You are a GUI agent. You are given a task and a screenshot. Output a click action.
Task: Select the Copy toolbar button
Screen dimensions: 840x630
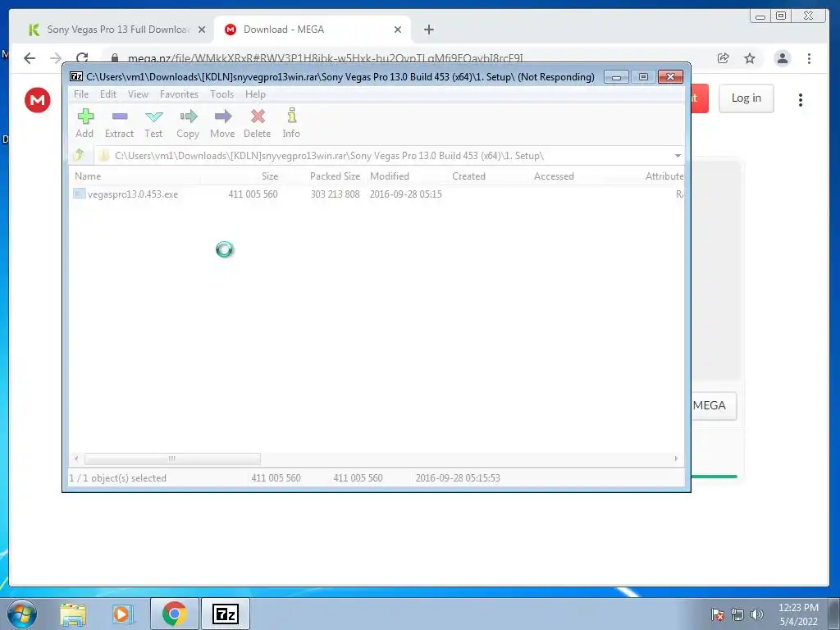click(x=188, y=123)
